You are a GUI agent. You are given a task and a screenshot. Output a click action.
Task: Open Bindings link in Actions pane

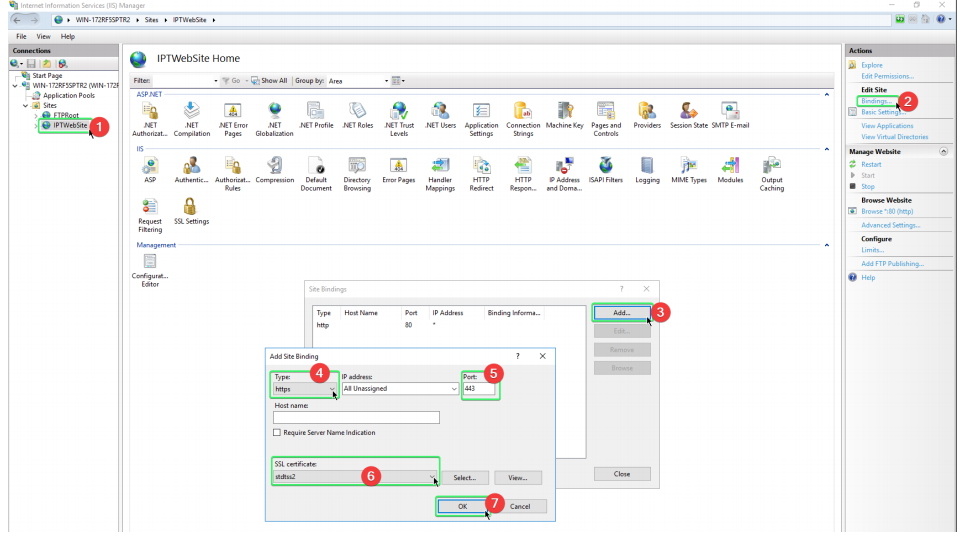click(x=877, y=101)
